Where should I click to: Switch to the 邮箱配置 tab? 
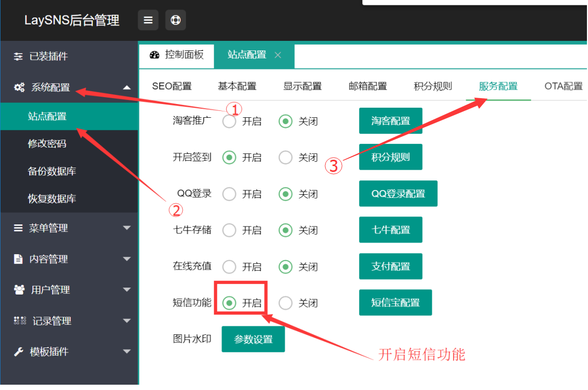pos(368,86)
